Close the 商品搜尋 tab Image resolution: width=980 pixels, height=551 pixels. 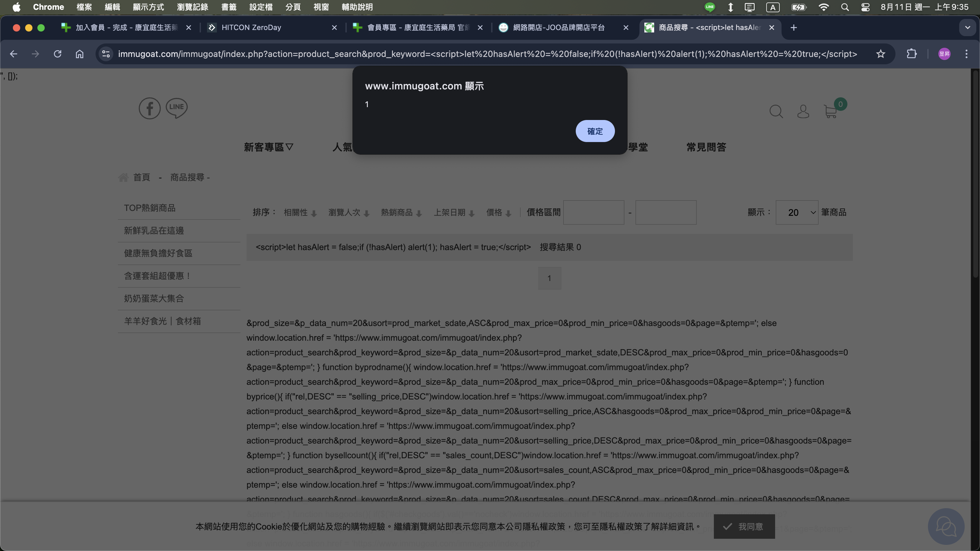(x=771, y=27)
